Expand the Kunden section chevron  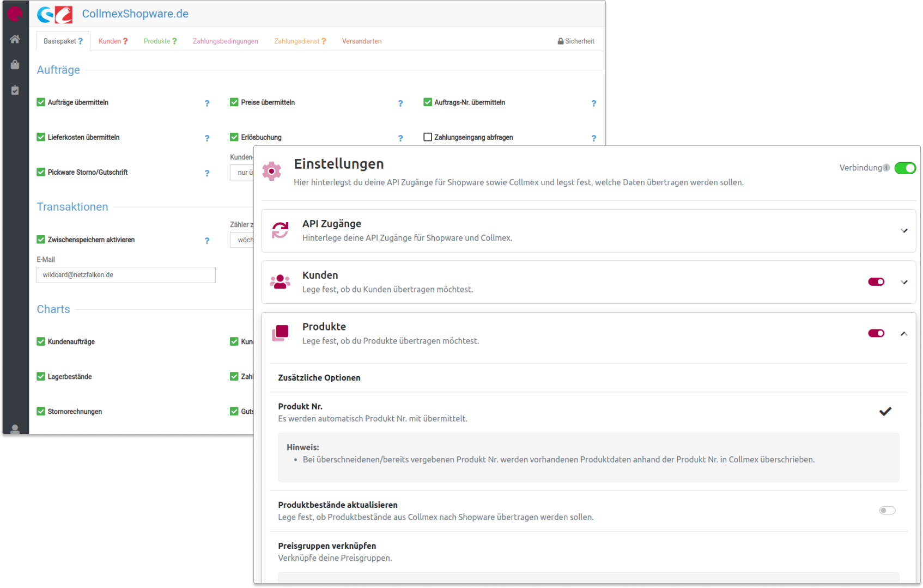(x=904, y=282)
